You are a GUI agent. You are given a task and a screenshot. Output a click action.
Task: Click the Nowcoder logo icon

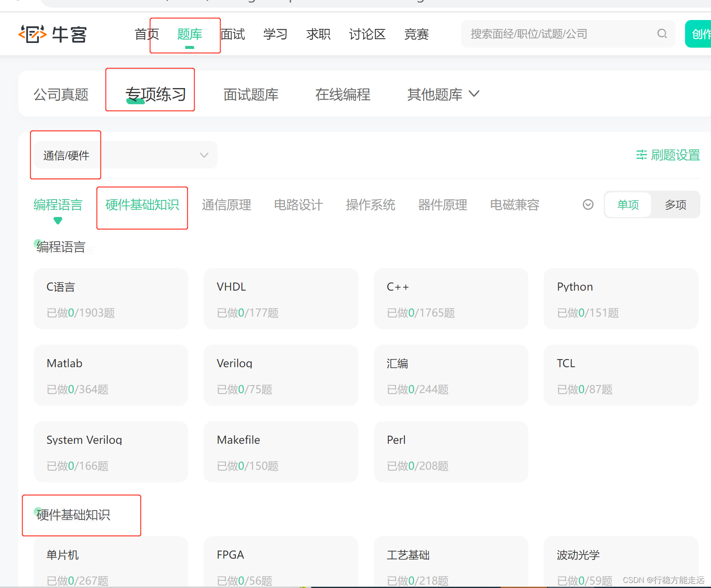click(32, 34)
